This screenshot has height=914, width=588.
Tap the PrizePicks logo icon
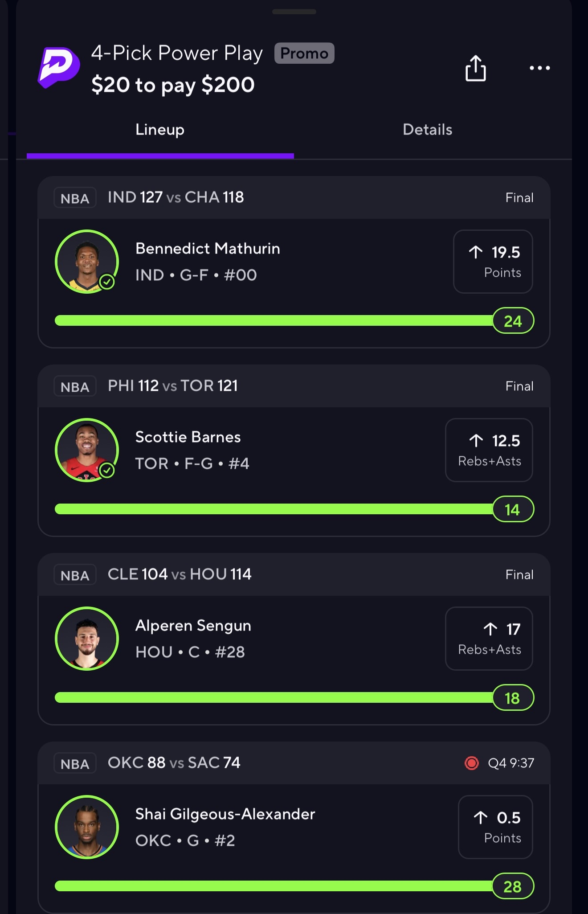click(x=58, y=68)
